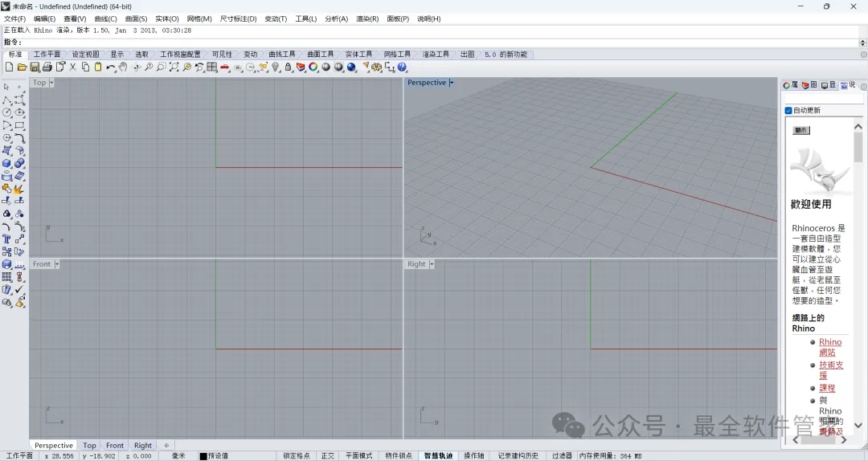Switch to the 曲面工具 toolbar tab
868x461 pixels.
[321, 55]
